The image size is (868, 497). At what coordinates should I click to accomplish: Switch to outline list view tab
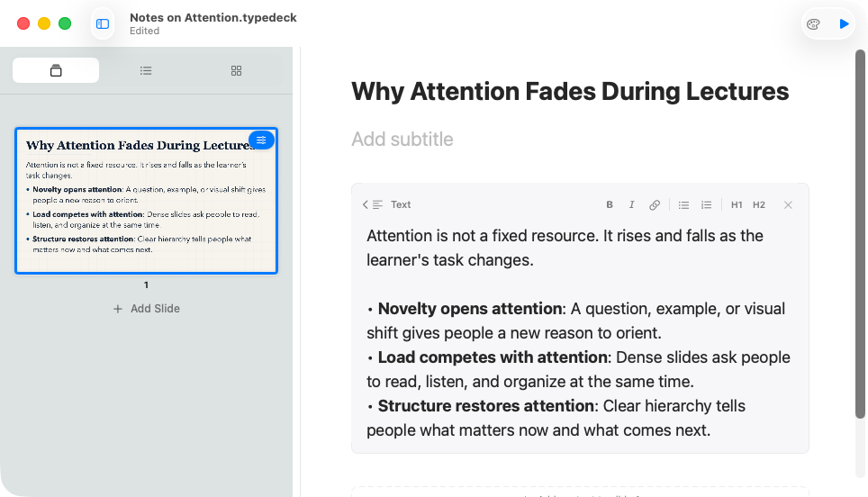click(146, 70)
